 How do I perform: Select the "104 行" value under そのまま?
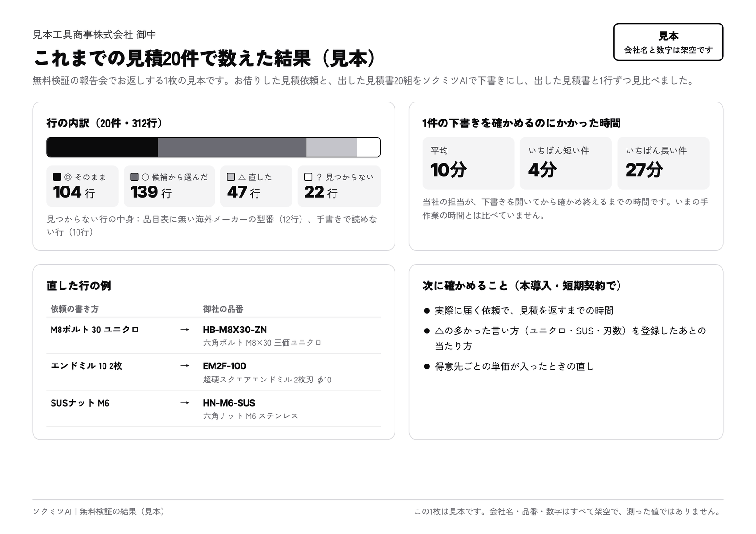click(74, 193)
